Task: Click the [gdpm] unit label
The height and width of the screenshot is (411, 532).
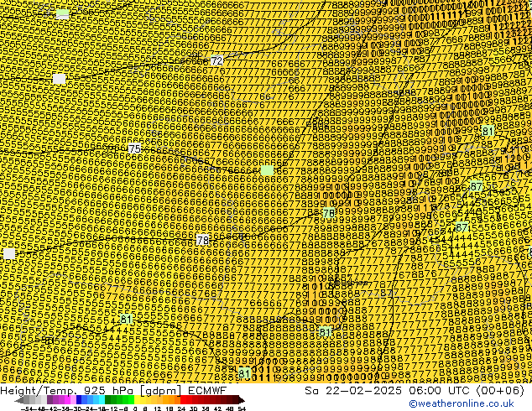Action: tap(161, 391)
